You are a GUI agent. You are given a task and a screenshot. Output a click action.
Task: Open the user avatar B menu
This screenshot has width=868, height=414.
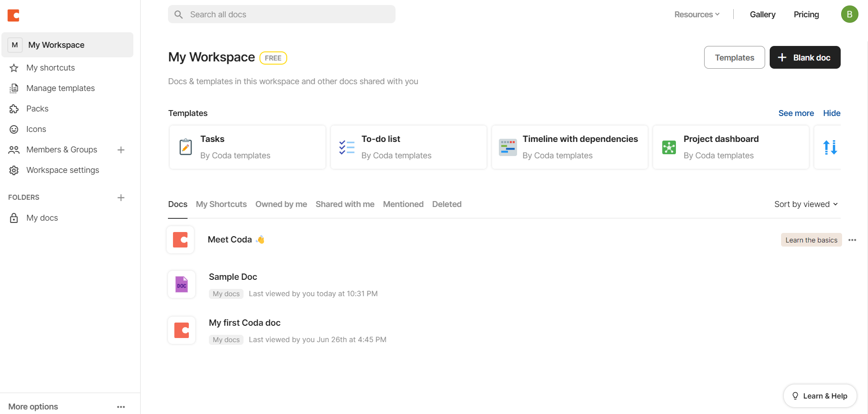tap(849, 14)
